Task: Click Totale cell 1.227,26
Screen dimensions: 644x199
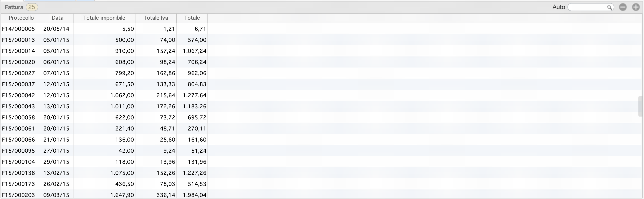Action: click(x=195, y=173)
